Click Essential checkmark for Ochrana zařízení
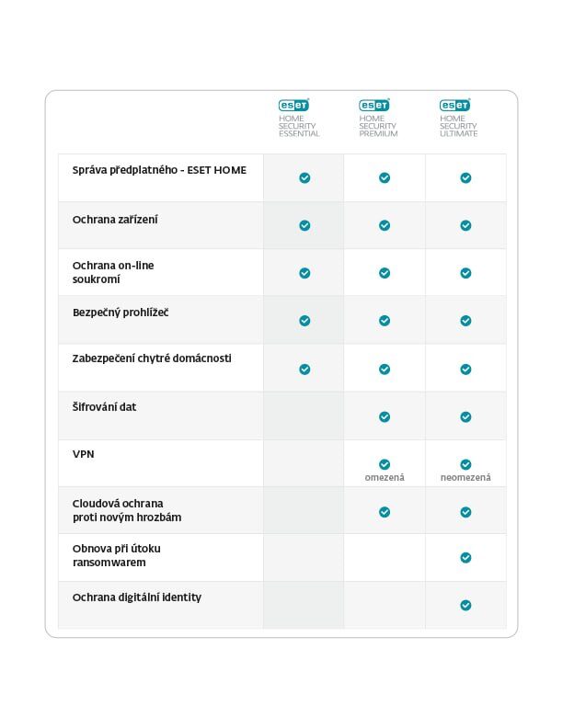Image resolution: width=563 pixels, height=728 pixels. click(x=304, y=225)
